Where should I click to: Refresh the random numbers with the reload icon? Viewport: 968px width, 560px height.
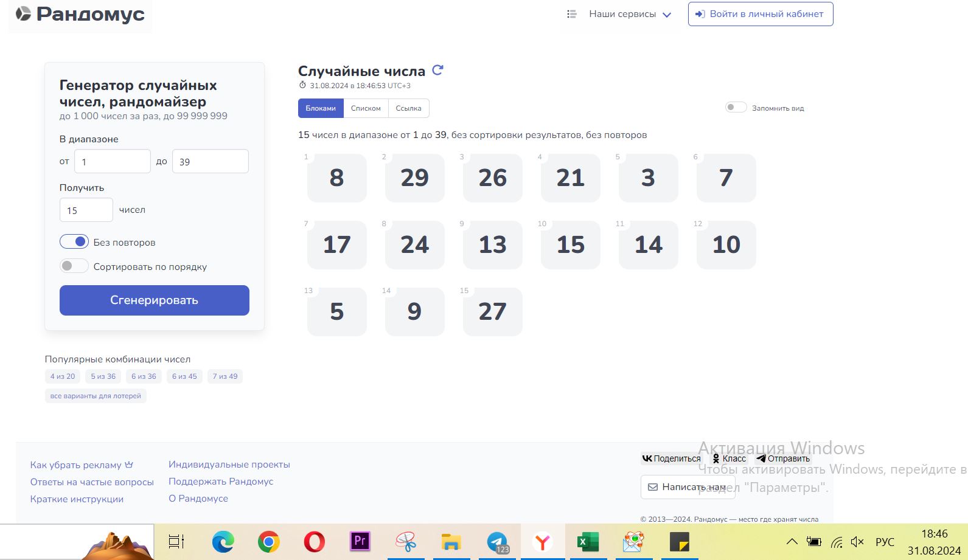(437, 71)
